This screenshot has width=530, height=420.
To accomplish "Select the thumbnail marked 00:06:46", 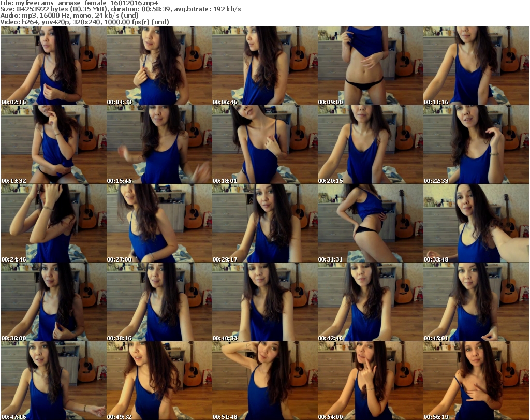I will [264, 66].
